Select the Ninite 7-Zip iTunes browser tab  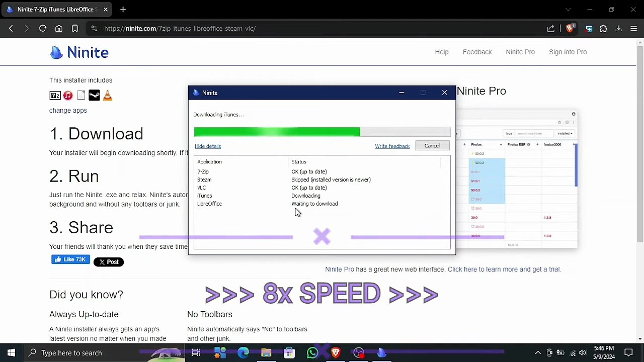(56, 10)
